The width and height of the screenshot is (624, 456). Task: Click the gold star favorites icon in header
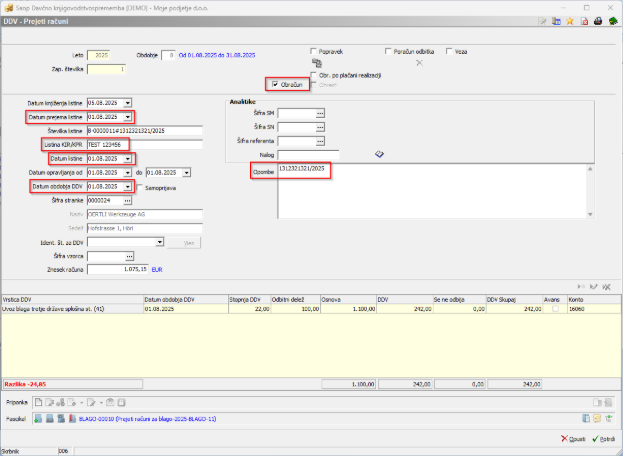[570, 21]
